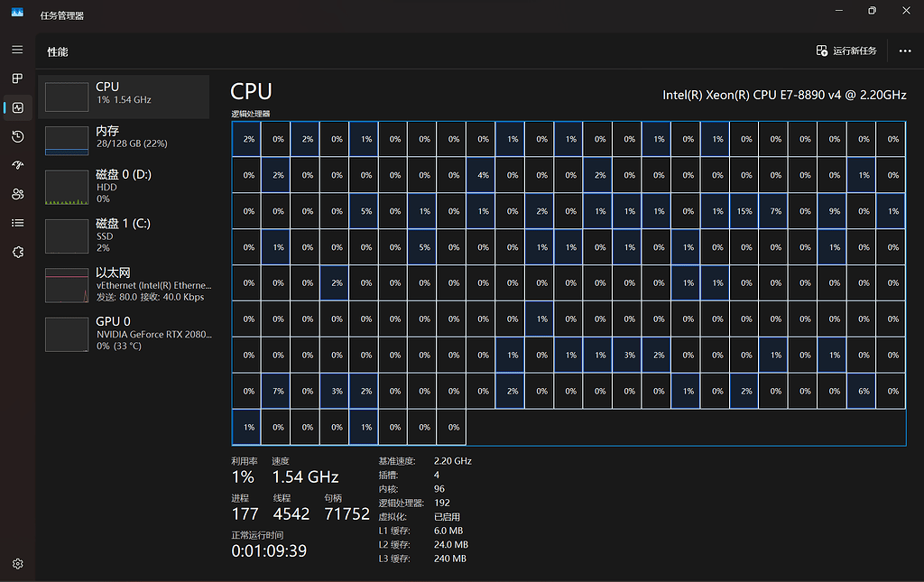Select the CPU entry in the performance list
This screenshot has width=924, height=582.
124,97
